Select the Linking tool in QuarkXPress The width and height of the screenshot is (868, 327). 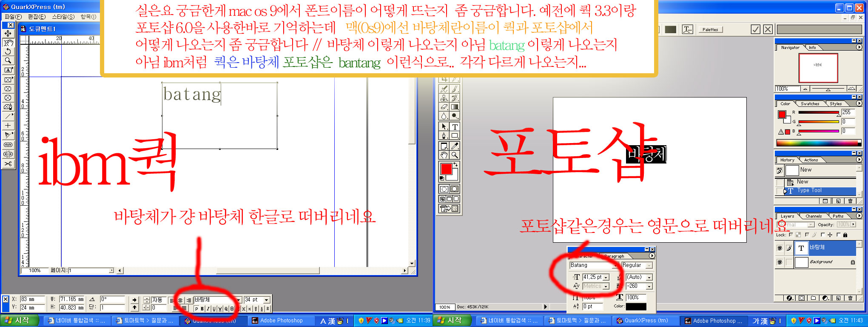(8, 145)
